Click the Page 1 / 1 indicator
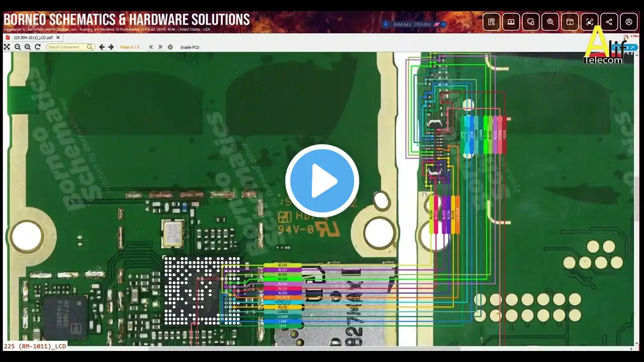 click(130, 47)
